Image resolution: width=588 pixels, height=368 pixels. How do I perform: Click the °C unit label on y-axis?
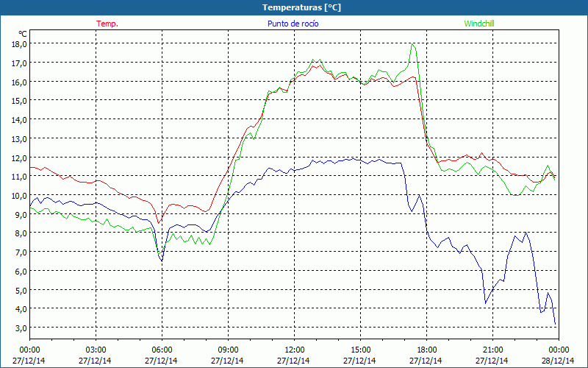pos(23,34)
